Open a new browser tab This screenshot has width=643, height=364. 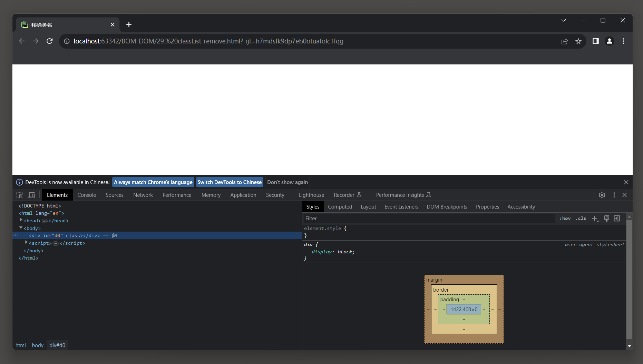click(x=129, y=24)
